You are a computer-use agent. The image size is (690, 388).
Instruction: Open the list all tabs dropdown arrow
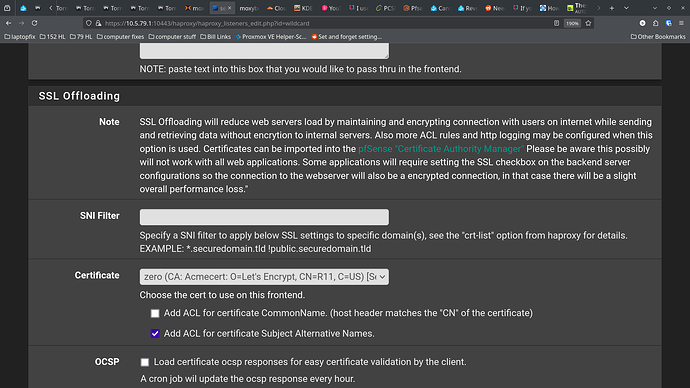coord(626,8)
